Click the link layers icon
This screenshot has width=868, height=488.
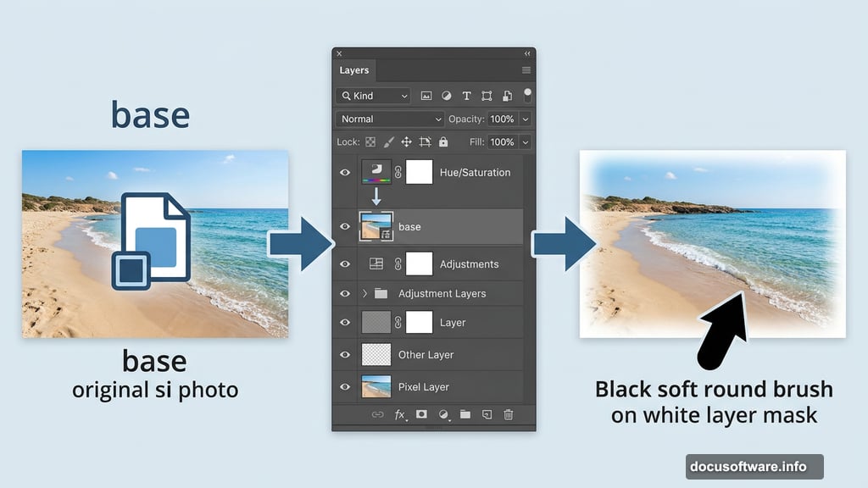coord(379,415)
